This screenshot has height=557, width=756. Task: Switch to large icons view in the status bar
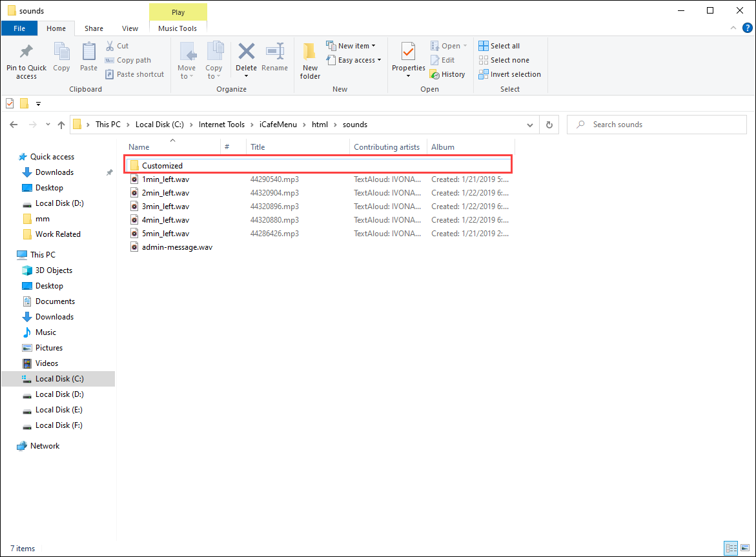pyautogui.click(x=746, y=549)
